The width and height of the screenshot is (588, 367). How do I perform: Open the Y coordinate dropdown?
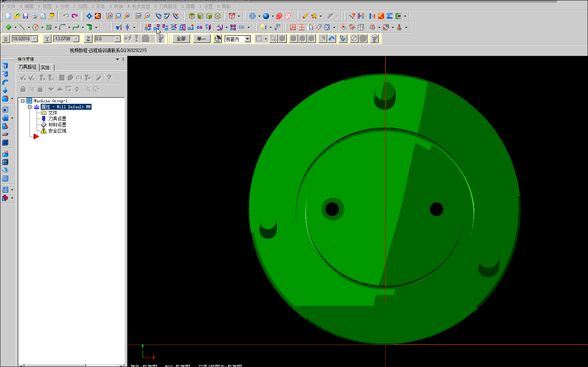(x=76, y=39)
